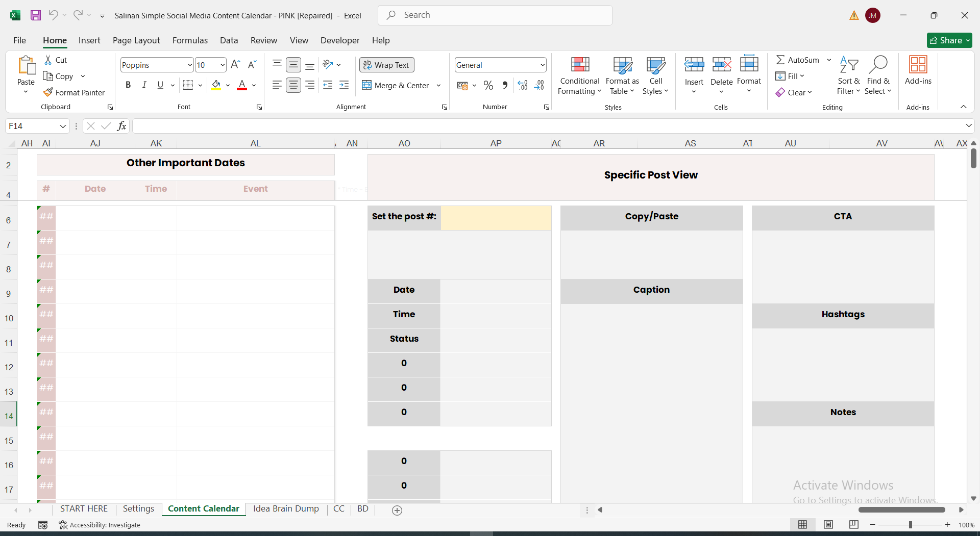Apply percent style format
This screenshot has width=980, height=536.
[488, 85]
